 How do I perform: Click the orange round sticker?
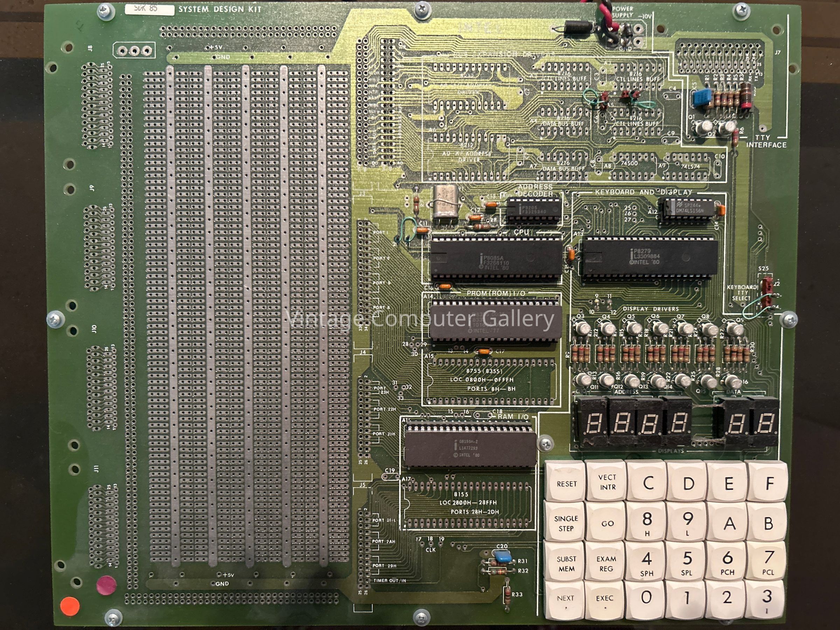(70, 606)
